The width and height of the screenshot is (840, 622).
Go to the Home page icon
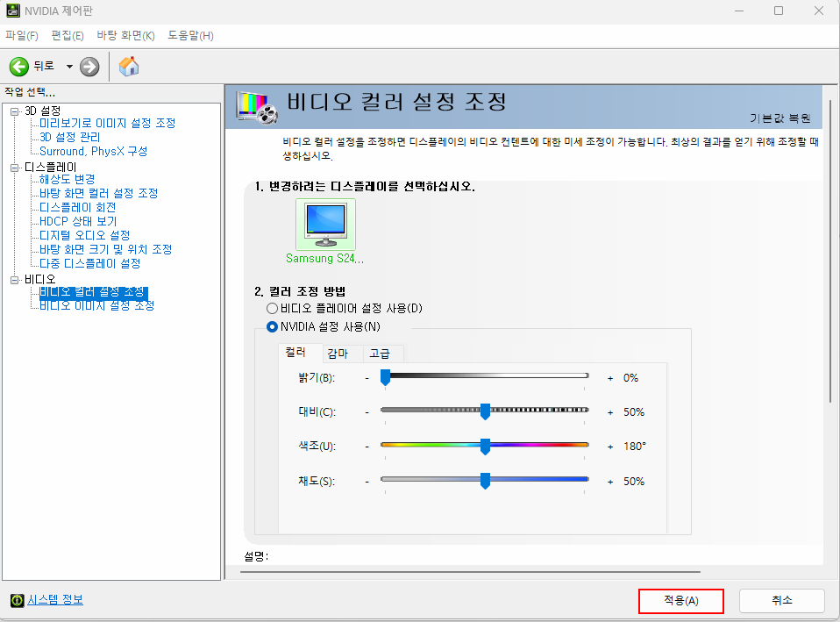pos(129,67)
